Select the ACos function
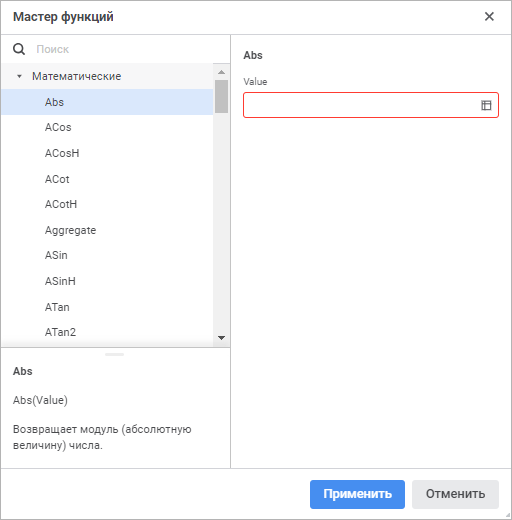The width and height of the screenshot is (512, 520). (107, 127)
